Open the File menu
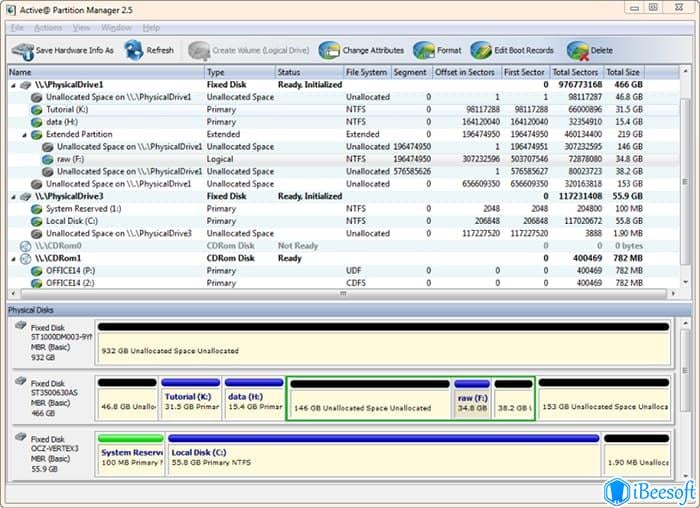Screen dimensions: 700x508 pyautogui.click(x=17, y=28)
